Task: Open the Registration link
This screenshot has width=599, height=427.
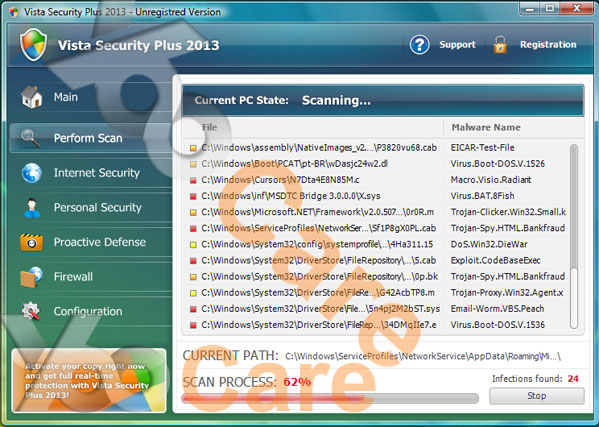Action: coord(548,45)
